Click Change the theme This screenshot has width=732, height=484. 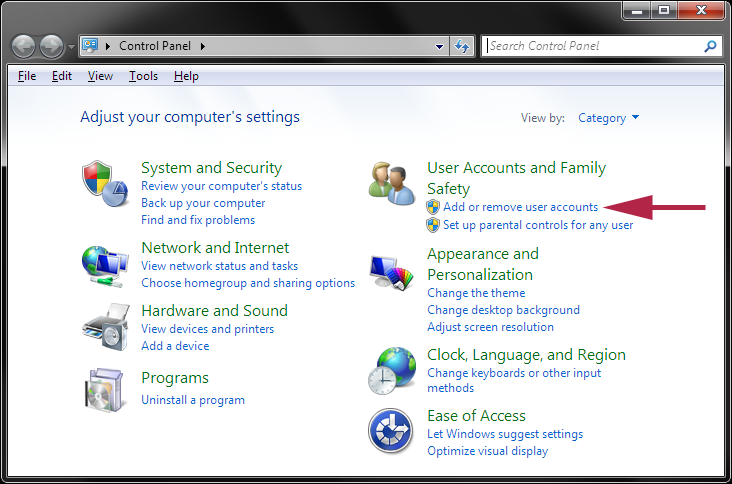click(476, 293)
